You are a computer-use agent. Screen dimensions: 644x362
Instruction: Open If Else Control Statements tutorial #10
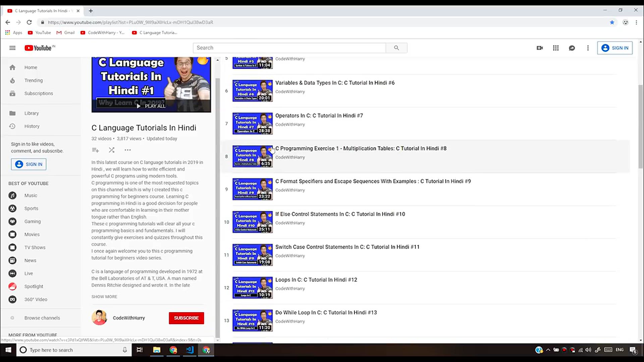340,214
